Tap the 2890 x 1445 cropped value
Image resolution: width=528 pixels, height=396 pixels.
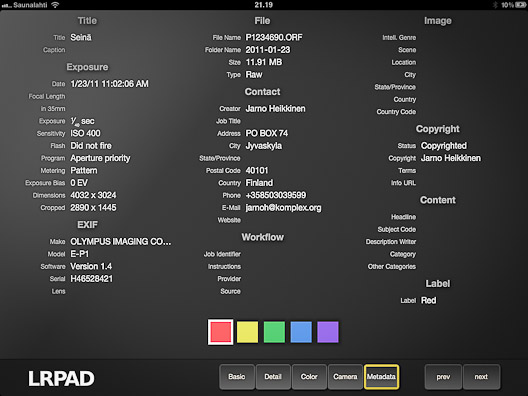pos(93,208)
